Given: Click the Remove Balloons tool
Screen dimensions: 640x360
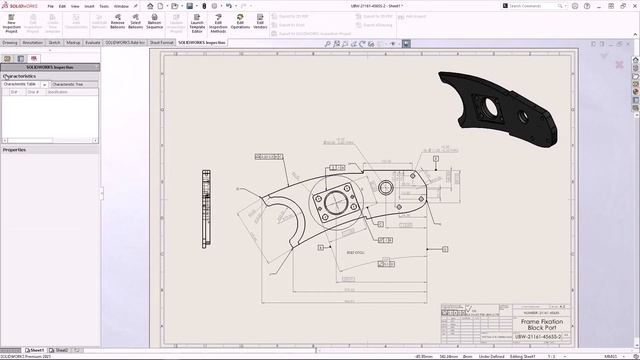Looking at the screenshot, I should tap(118, 21).
